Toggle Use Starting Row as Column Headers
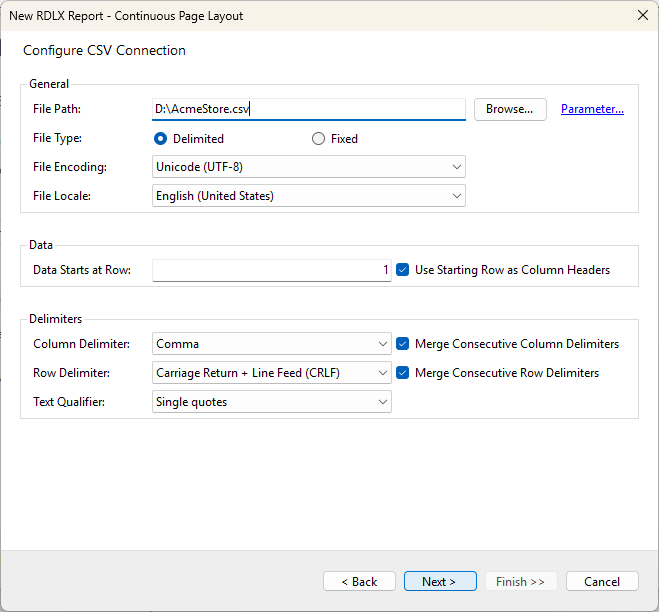659x612 pixels. click(x=403, y=270)
